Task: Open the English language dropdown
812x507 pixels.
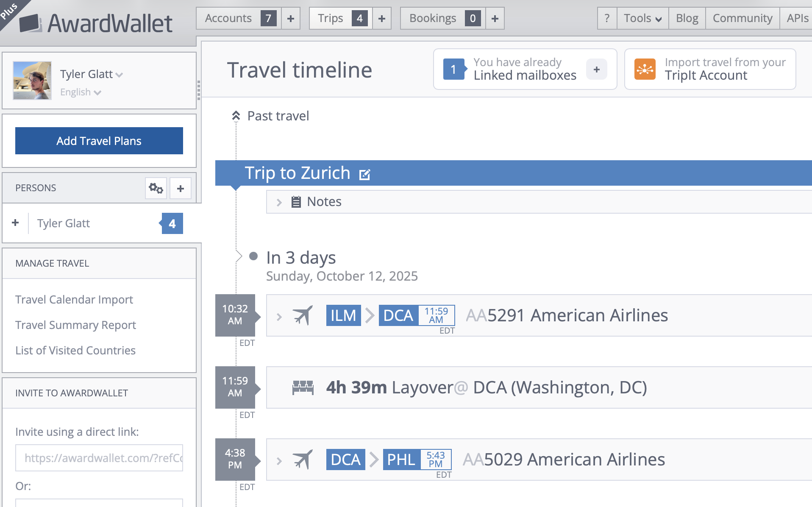Action: 81,92
